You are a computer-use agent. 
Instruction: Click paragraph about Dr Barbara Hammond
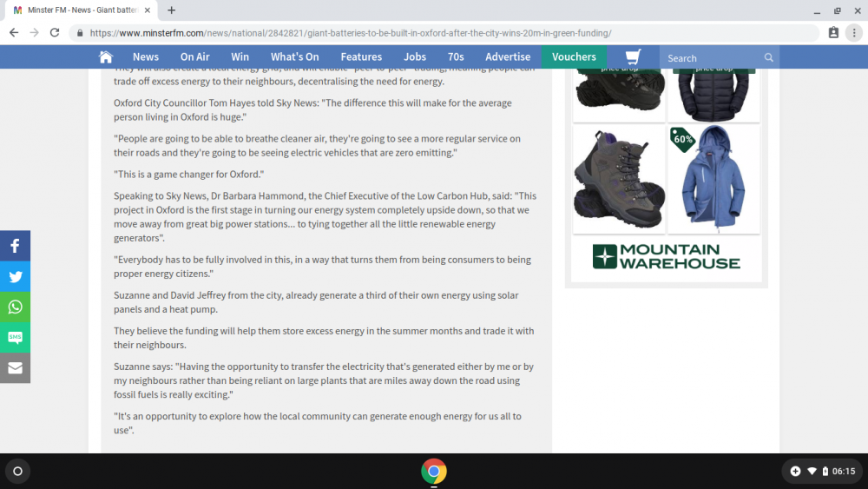tap(325, 216)
